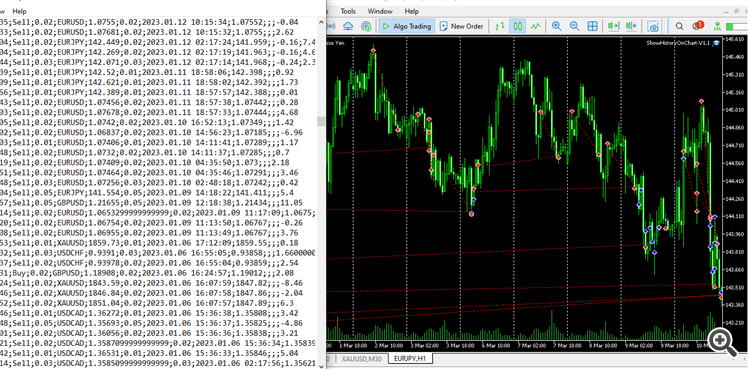Zoom in on the chart

pyautogui.click(x=557, y=26)
